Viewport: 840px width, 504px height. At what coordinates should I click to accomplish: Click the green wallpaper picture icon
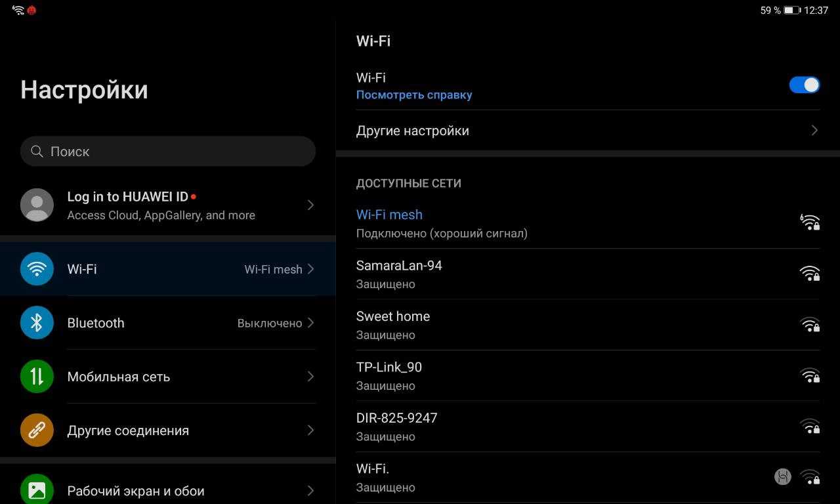pyautogui.click(x=37, y=490)
